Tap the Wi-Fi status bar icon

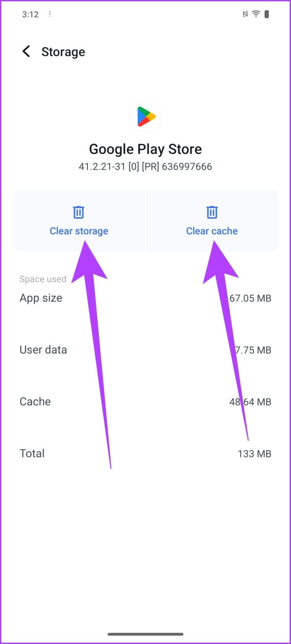(256, 13)
